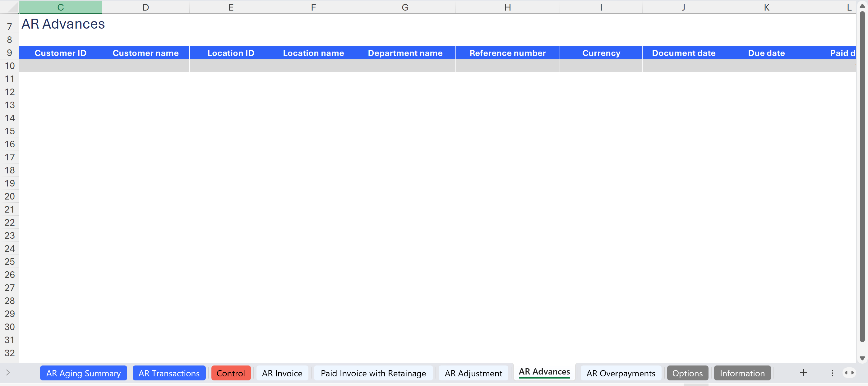Click the horizontal scroll right arrow

tap(852, 373)
